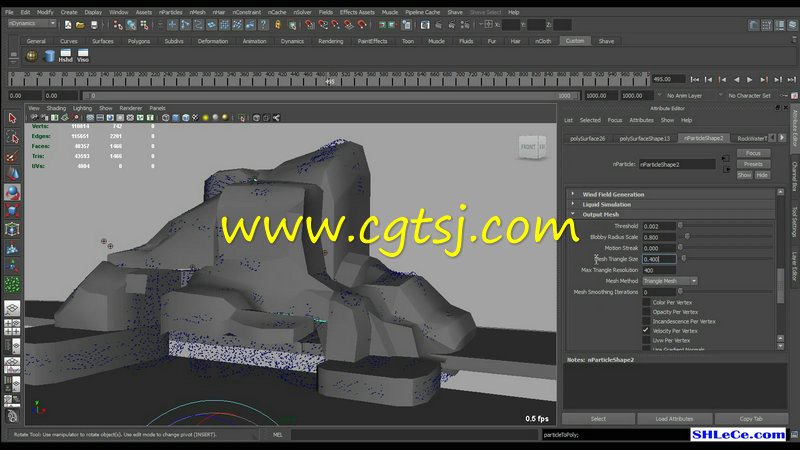Screen dimensions: 800x450
Task: Click the Select button in Attribute Editor
Action: (598, 419)
